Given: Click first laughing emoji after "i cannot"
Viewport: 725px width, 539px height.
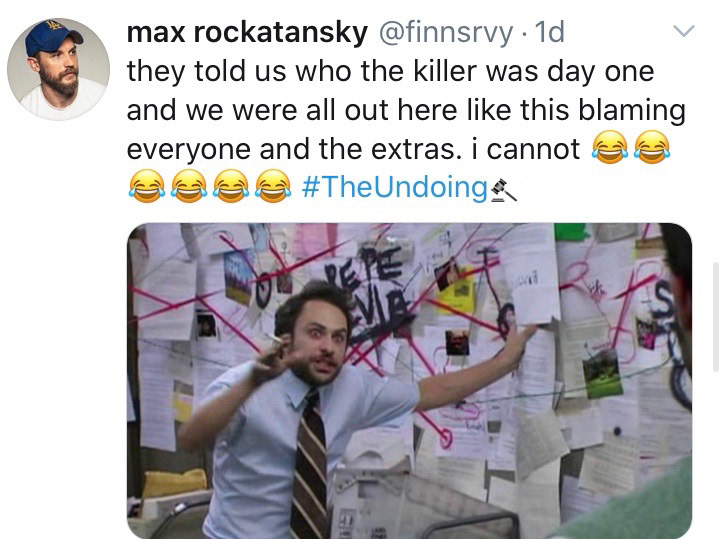Looking at the screenshot, I should 610,147.
